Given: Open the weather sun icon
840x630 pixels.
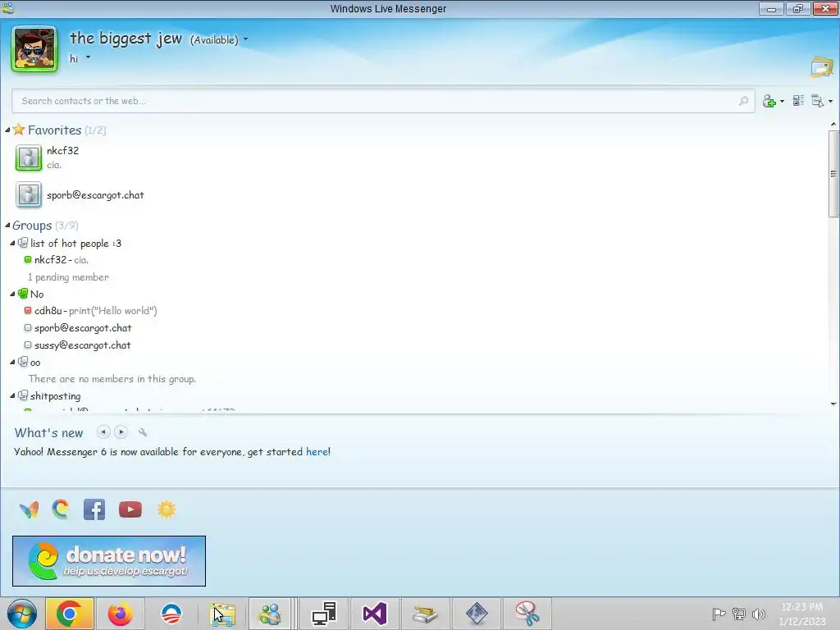Looking at the screenshot, I should click(x=167, y=509).
